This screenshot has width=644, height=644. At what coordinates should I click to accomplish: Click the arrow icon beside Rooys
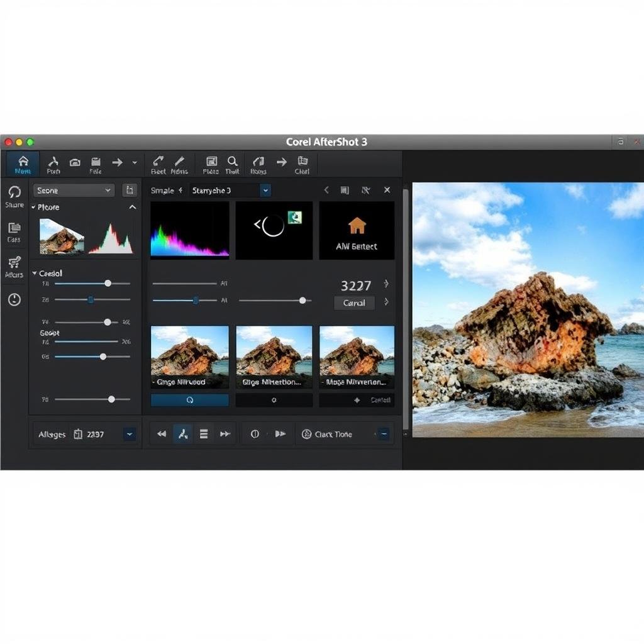point(282,162)
